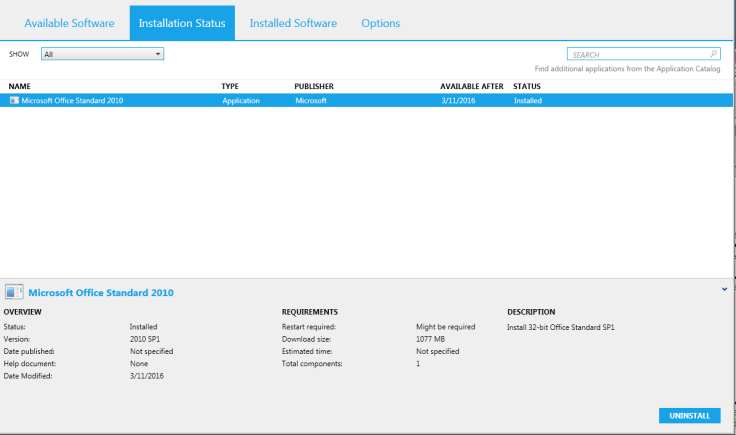The width and height of the screenshot is (736, 435).
Task: Sort by the AVAILABLE AFTER column header
Action: (x=471, y=87)
